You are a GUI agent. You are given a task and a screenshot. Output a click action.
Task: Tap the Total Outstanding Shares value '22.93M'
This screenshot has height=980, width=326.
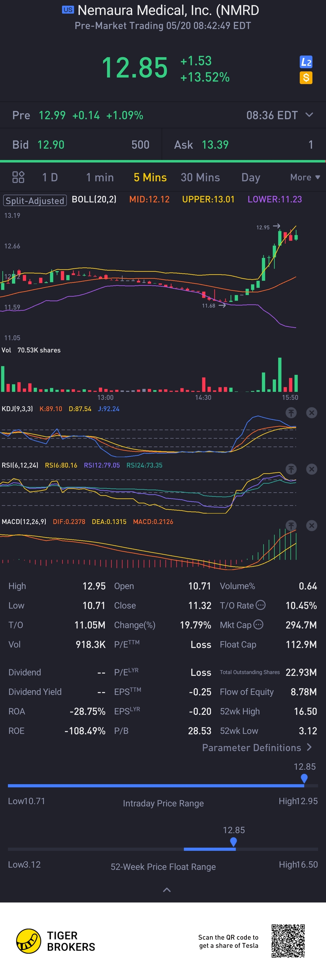coord(301,672)
